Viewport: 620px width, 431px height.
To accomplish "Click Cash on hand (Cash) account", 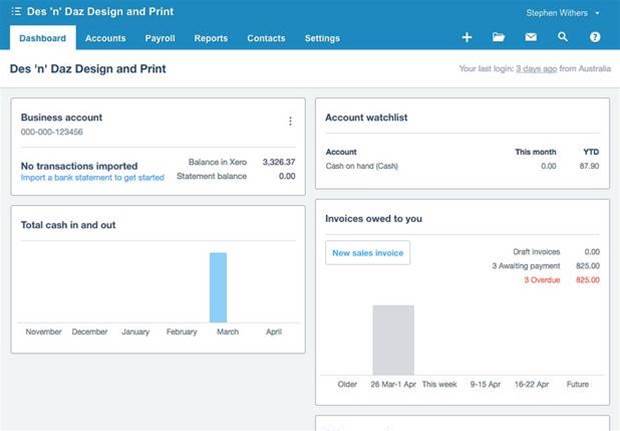I will [x=362, y=166].
